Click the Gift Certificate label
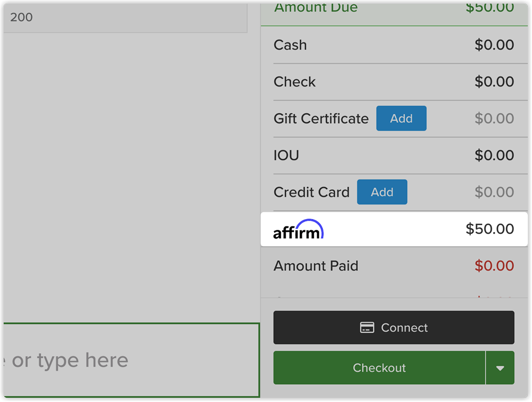532x402 pixels. pyautogui.click(x=321, y=119)
